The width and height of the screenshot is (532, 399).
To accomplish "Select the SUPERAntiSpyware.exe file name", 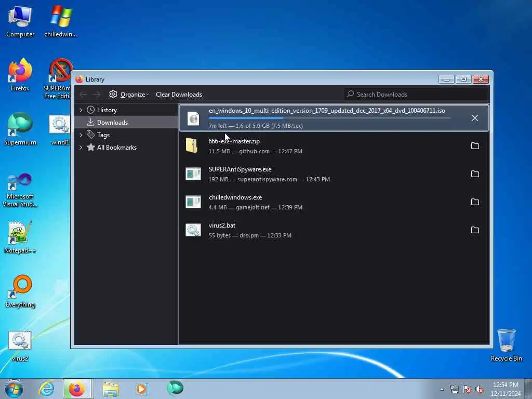I will tap(240, 169).
